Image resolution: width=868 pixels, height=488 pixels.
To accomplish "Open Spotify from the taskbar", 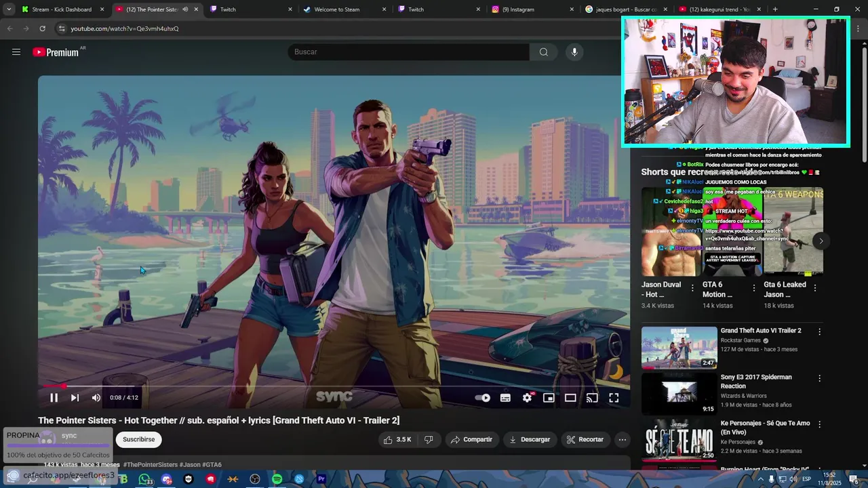I will point(277,479).
